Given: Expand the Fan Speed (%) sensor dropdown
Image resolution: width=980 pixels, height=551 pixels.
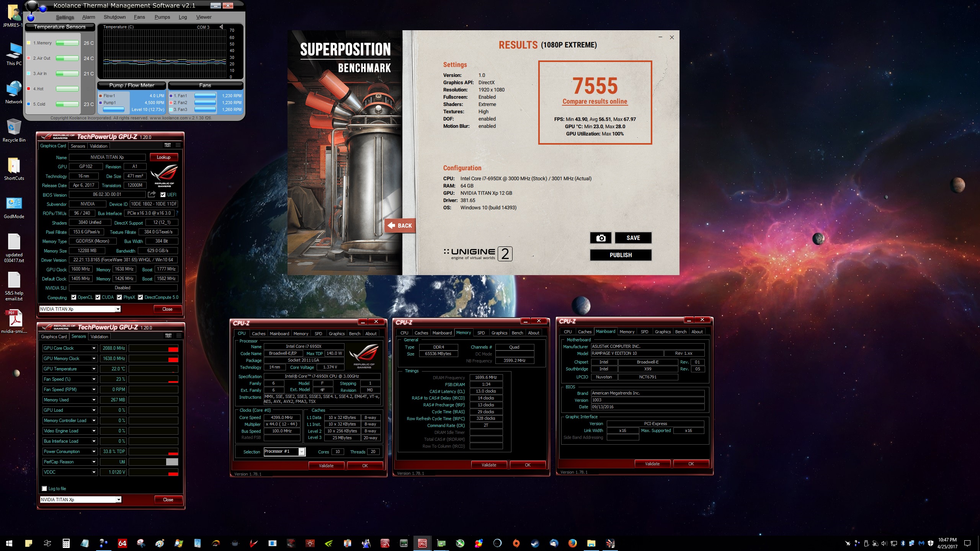Looking at the screenshot, I should [x=94, y=379].
